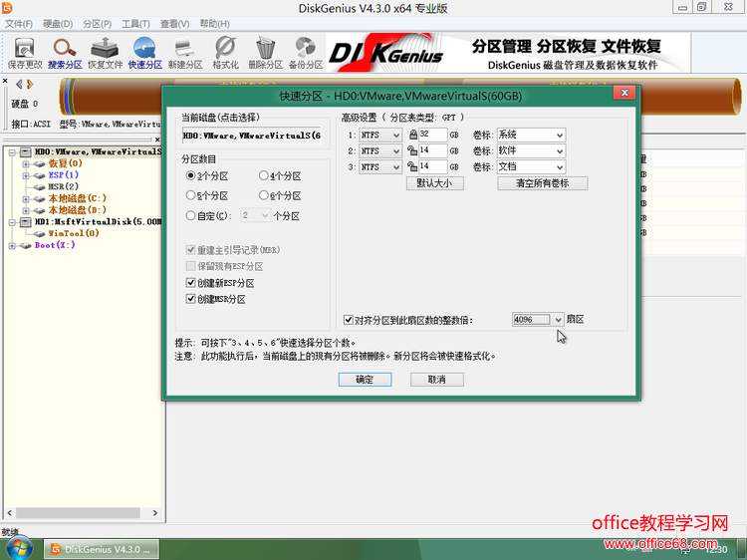
Task: Open the 分区(P) menu
Action: pyautogui.click(x=97, y=24)
